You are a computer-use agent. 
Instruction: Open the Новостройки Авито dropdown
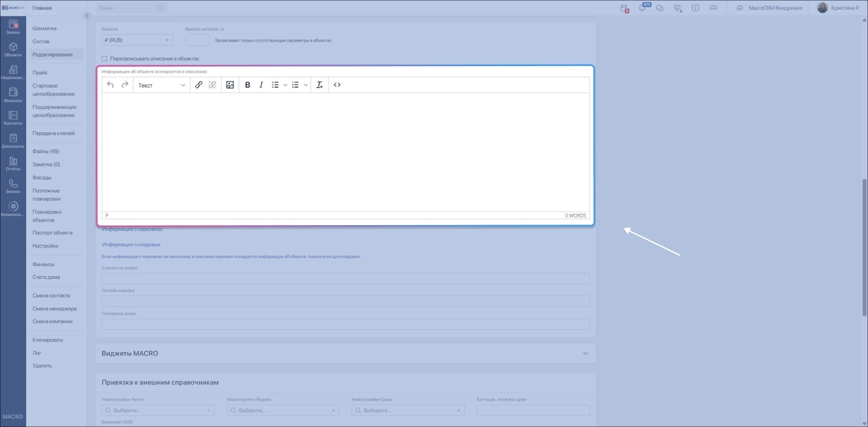point(158,411)
